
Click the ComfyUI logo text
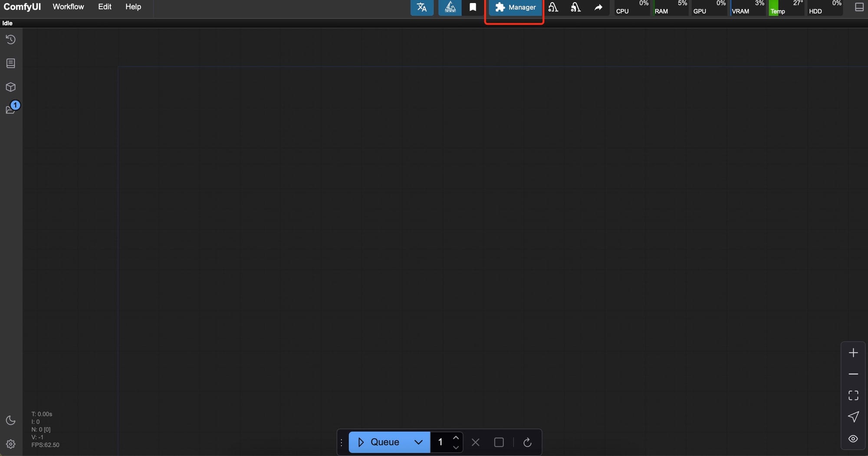[22, 7]
